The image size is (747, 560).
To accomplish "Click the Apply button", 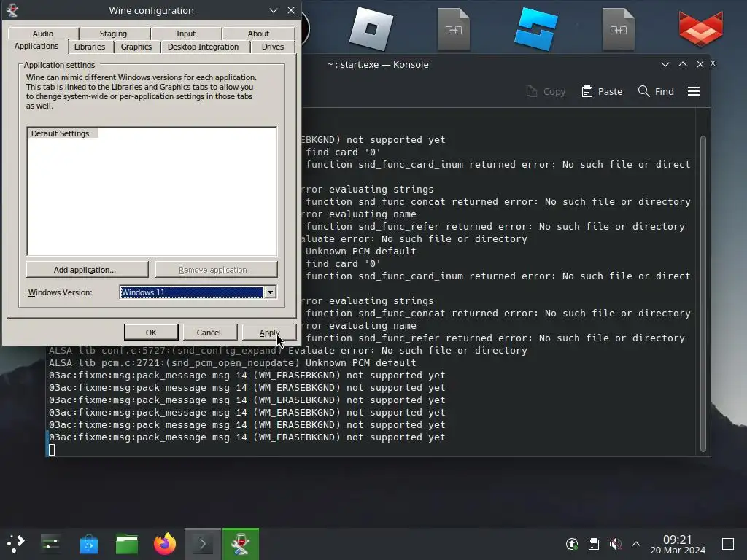I will 269,332.
